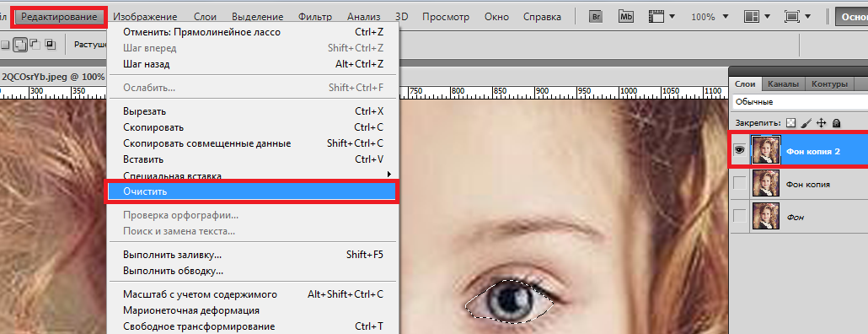Click the lock transparent pixels icon

(791, 122)
